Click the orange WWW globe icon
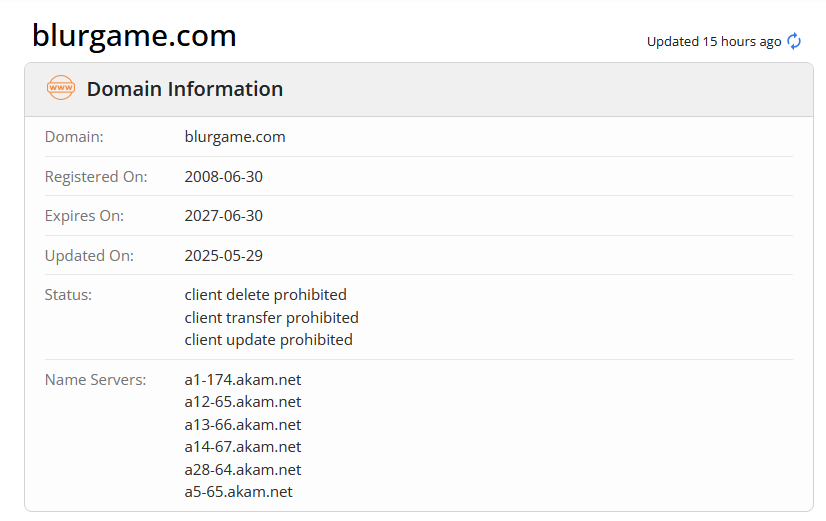826x521 pixels. (x=61, y=88)
